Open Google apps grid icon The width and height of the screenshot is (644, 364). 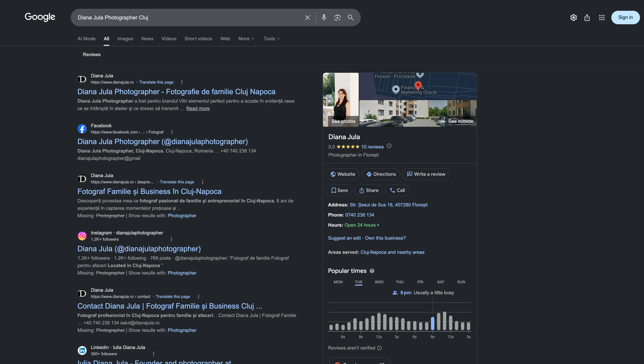[602, 18]
